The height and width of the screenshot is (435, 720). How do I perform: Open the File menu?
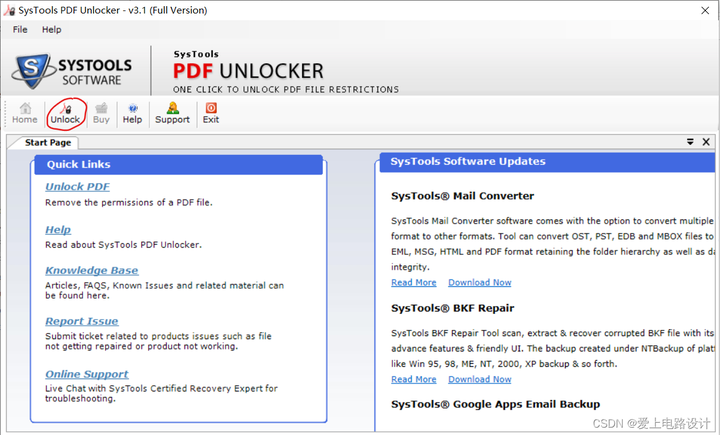point(20,29)
